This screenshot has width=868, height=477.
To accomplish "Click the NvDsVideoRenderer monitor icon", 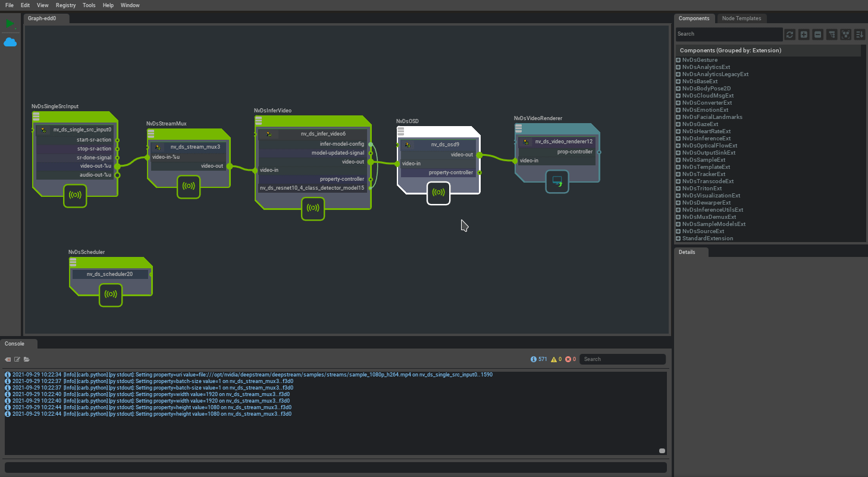I will pos(557,181).
